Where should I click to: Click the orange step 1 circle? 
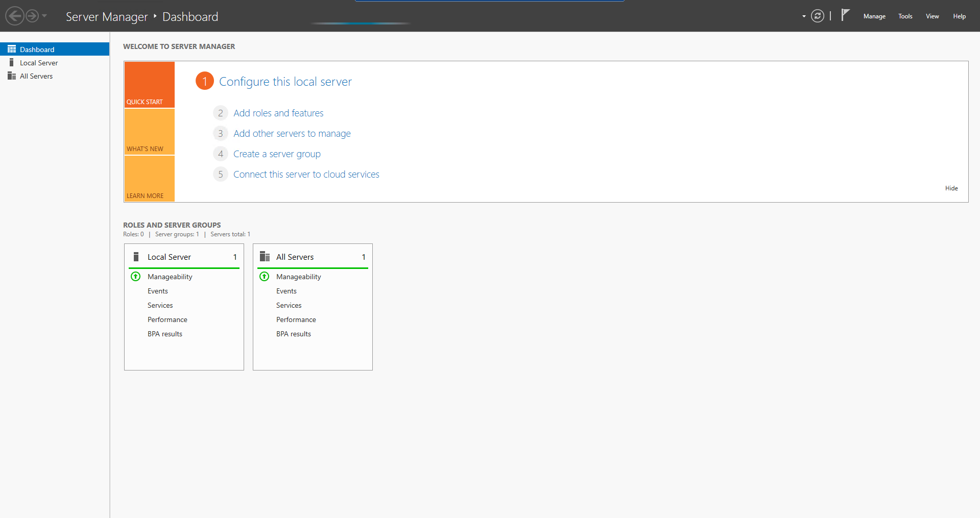205,81
